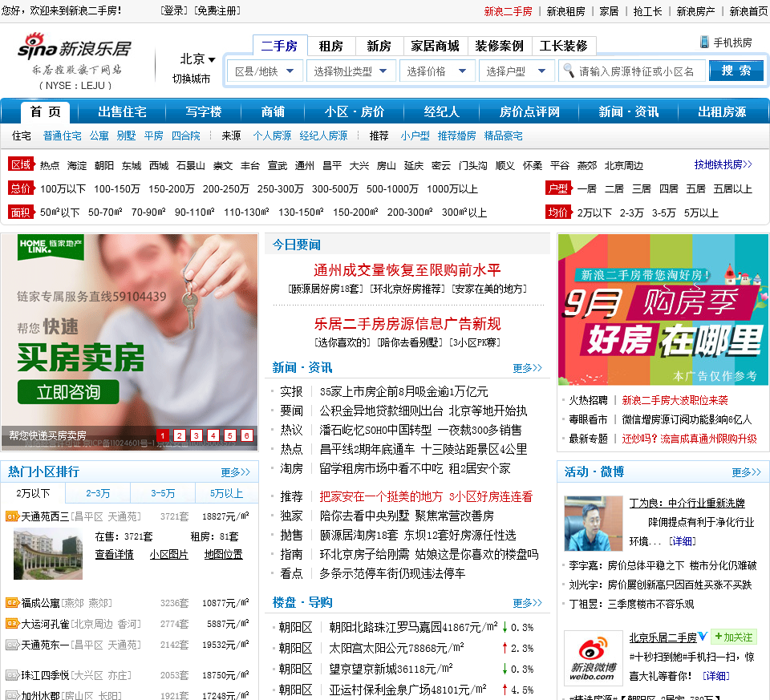Click the rank badge beside 珠江四季悦

(12, 675)
